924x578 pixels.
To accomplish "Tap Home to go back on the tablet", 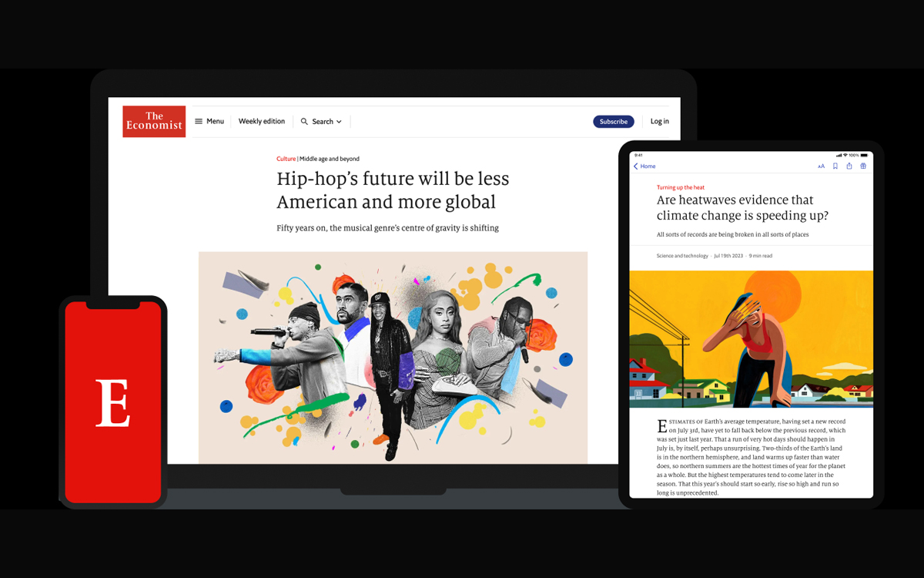I will coord(647,166).
